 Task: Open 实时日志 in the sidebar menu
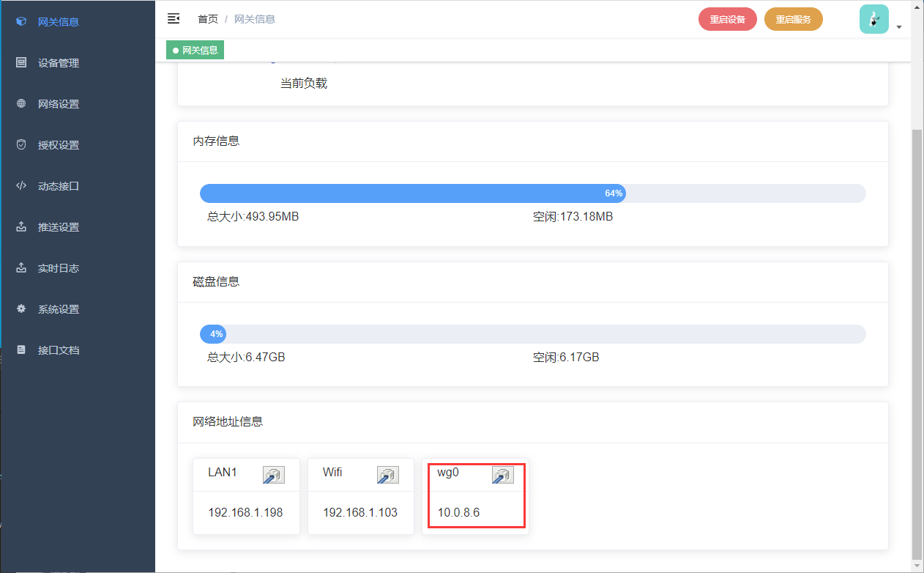tap(59, 268)
